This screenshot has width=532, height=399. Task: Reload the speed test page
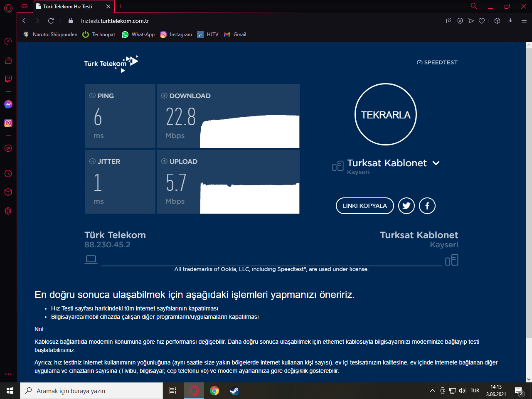coord(51,21)
